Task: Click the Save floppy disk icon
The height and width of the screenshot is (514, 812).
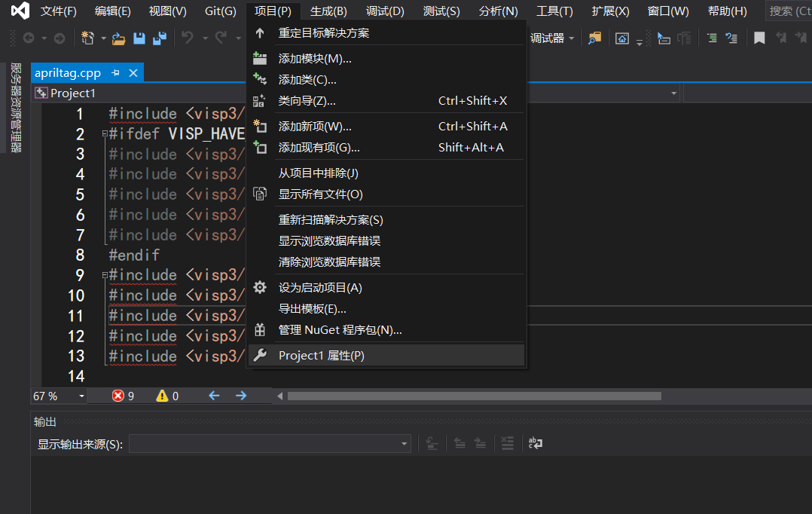Action: point(139,38)
